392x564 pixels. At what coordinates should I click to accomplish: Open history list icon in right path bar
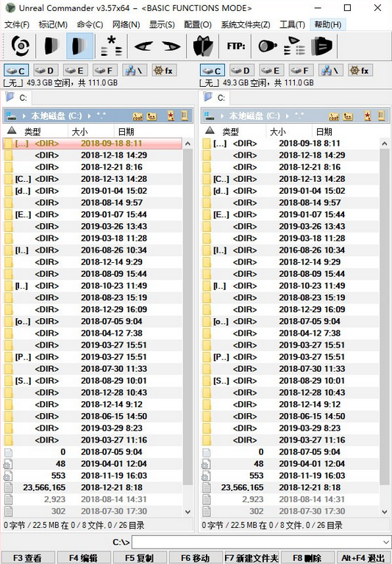tap(381, 116)
